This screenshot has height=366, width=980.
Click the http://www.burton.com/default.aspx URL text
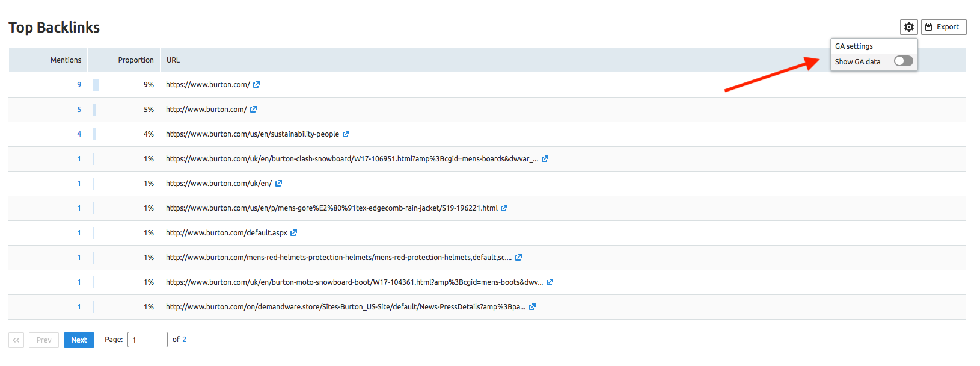point(227,233)
